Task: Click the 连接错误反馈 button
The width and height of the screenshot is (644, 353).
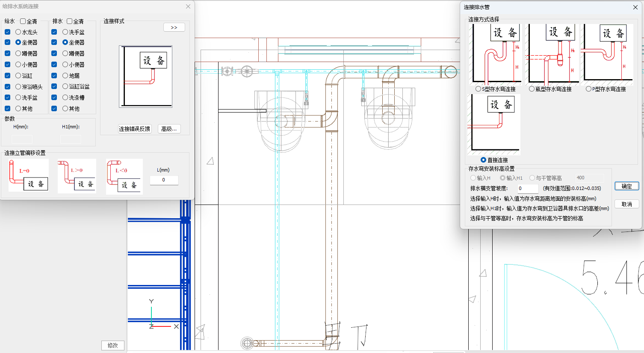Action: 135,129
